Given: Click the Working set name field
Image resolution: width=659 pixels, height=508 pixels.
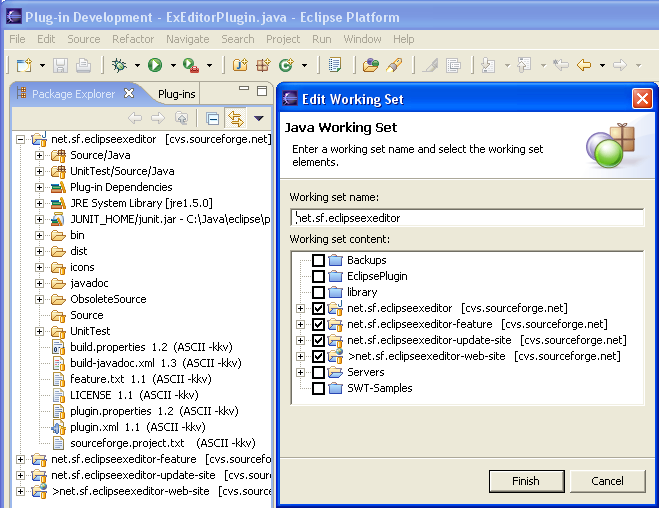Looking at the screenshot, I should coord(467,218).
